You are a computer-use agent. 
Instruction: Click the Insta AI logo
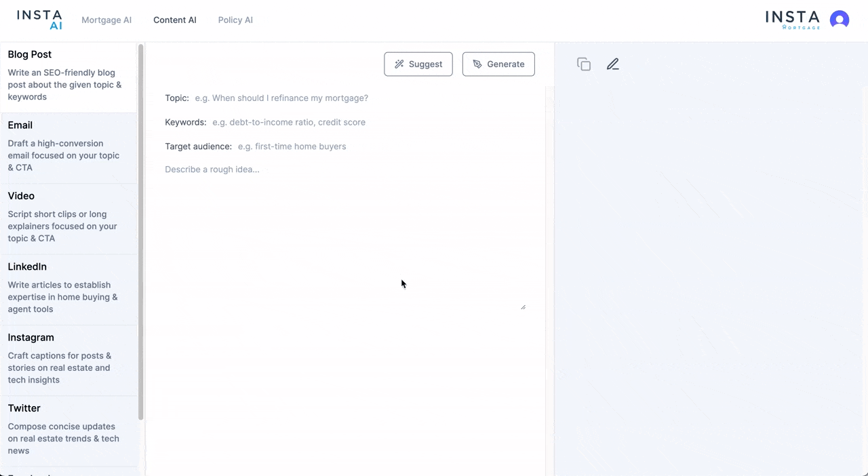[39, 20]
